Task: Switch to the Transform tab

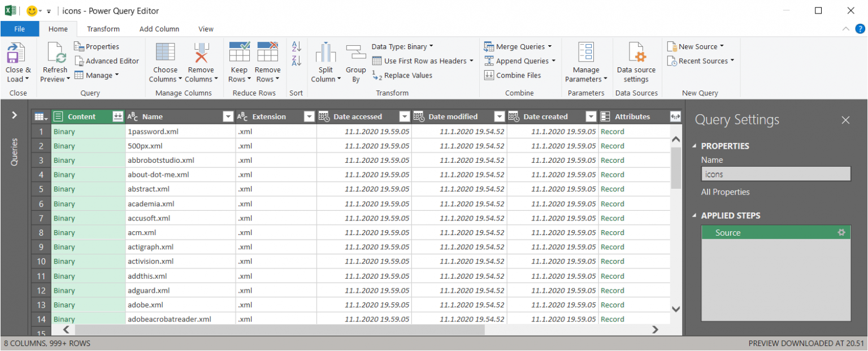Action: pyautogui.click(x=103, y=29)
